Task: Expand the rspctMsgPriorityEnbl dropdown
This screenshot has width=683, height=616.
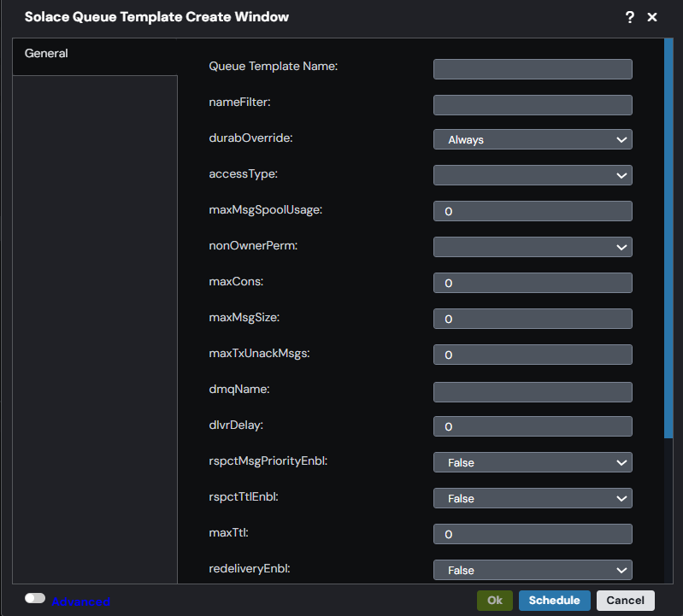Action: pos(533,462)
